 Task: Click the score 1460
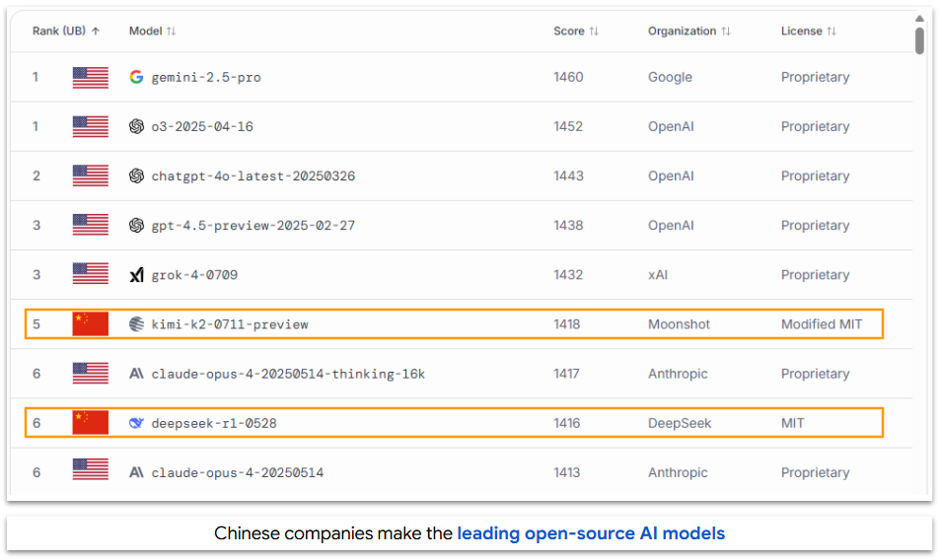(568, 77)
